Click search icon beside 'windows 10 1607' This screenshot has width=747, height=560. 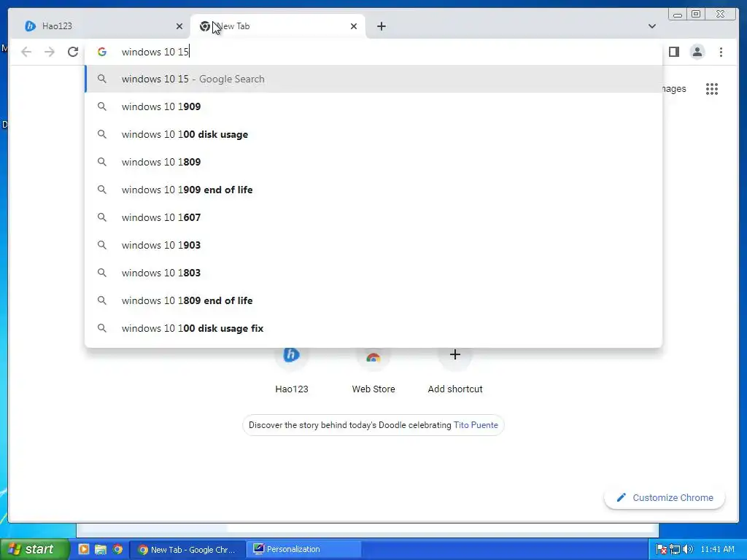click(x=102, y=217)
